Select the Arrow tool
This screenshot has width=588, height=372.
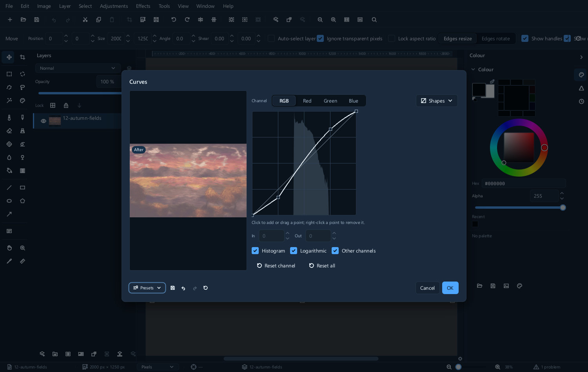coord(9,214)
